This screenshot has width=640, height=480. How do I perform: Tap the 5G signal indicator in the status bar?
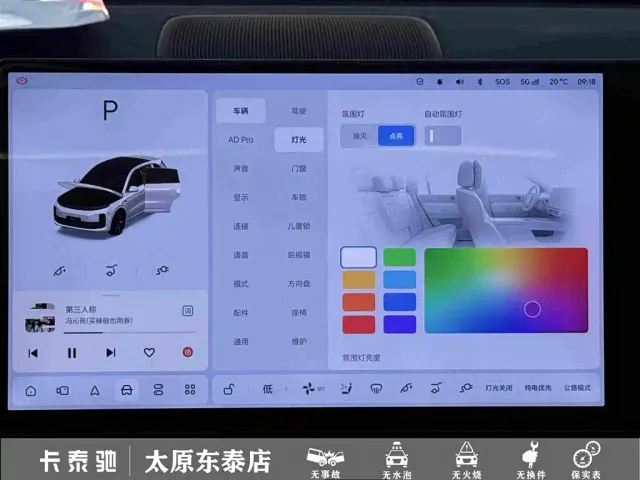tap(529, 82)
